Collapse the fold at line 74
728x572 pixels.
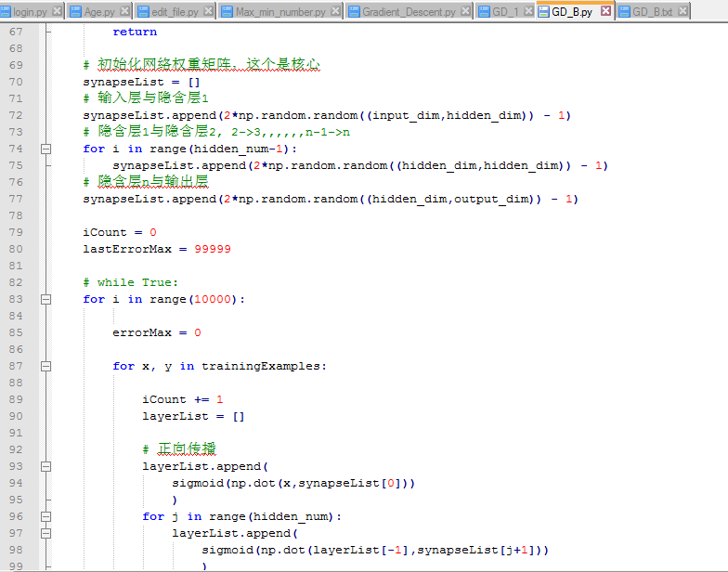46,149
